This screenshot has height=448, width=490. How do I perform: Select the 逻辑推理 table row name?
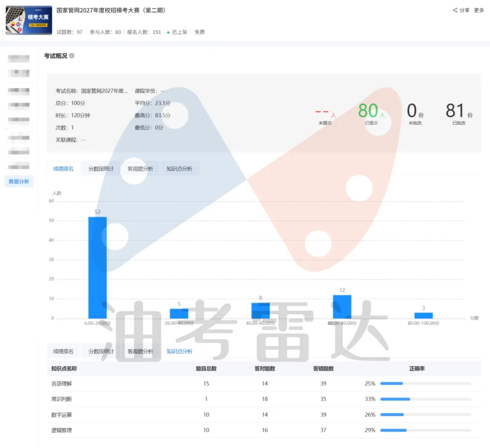tap(62, 430)
